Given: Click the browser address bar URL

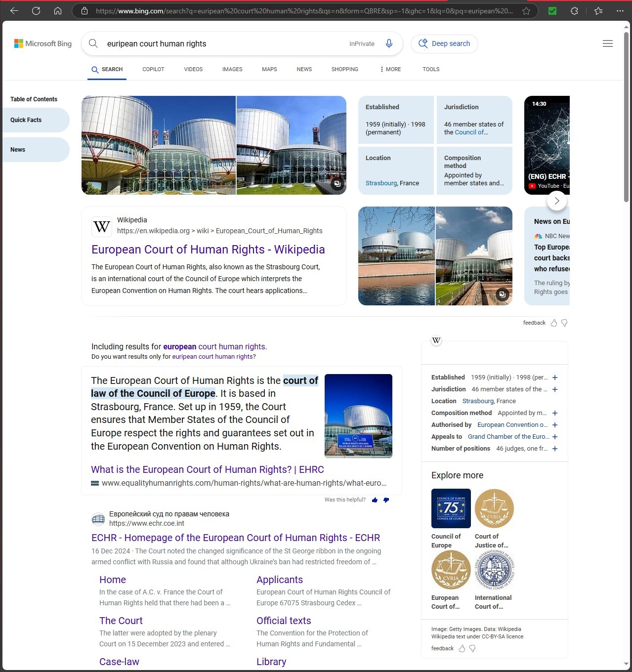Looking at the screenshot, I should click(x=304, y=10).
